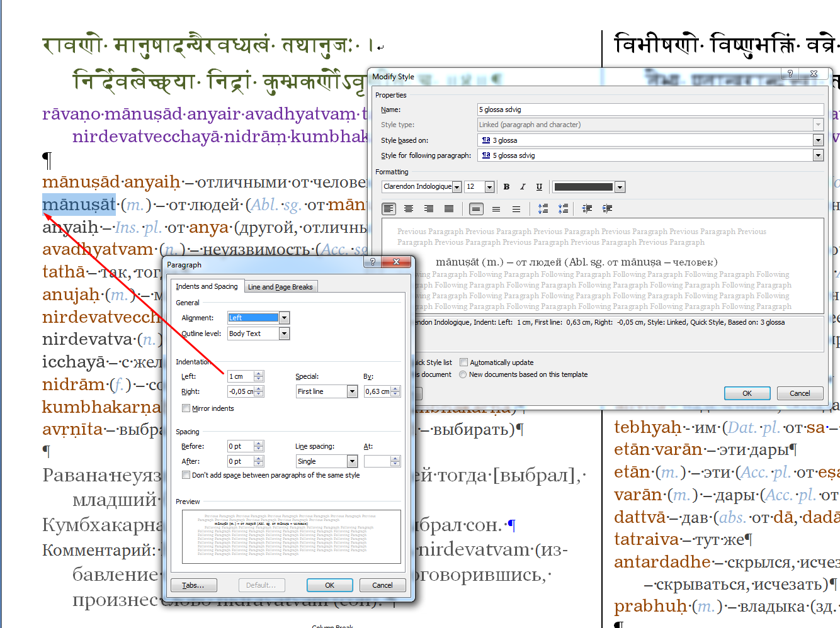Click highlighted word mānuṣāt in document

click(x=79, y=205)
